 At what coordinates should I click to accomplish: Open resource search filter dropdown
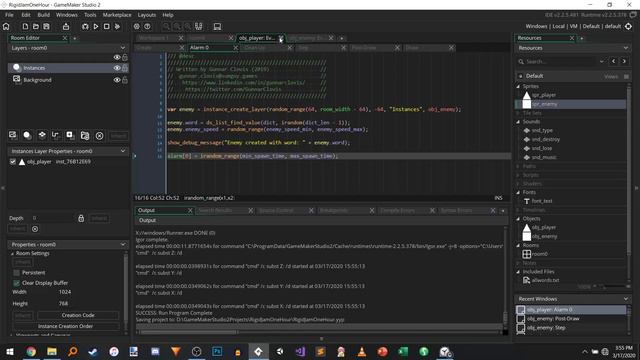602,61
